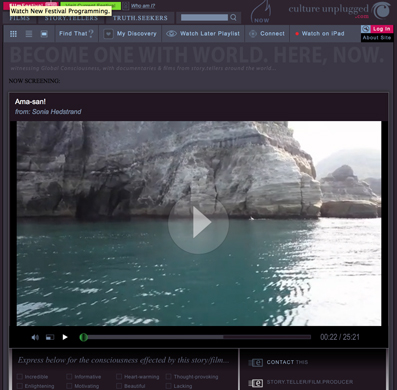This screenshot has height=390, width=397.
Task: Open the My Discovery dropdown
Action: (130, 34)
